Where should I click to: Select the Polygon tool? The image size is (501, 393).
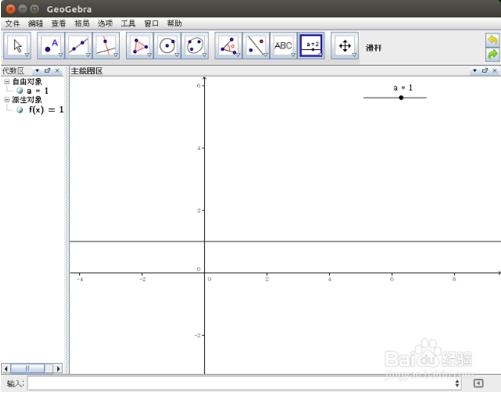point(140,46)
